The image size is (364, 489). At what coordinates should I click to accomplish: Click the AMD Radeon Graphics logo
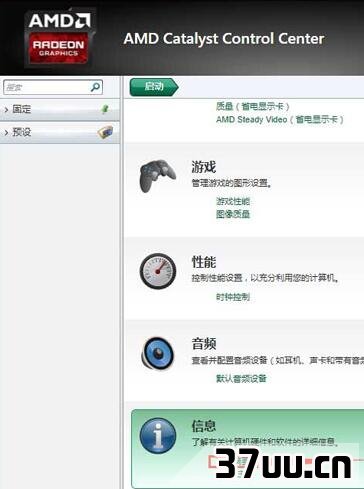pyautogui.click(x=59, y=38)
